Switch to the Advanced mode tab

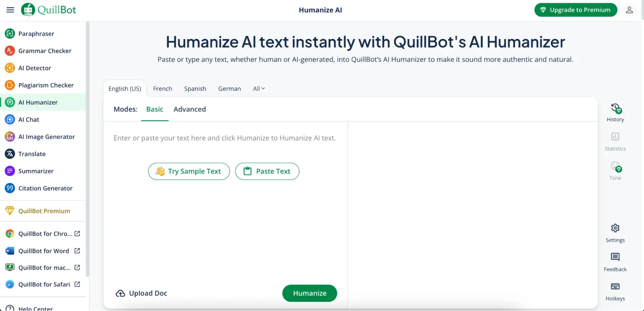point(189,109)
